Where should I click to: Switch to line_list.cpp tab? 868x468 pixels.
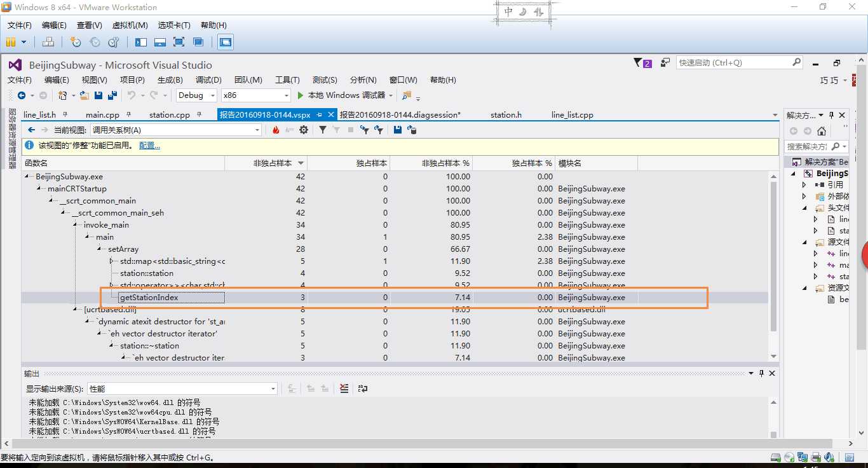572,115
